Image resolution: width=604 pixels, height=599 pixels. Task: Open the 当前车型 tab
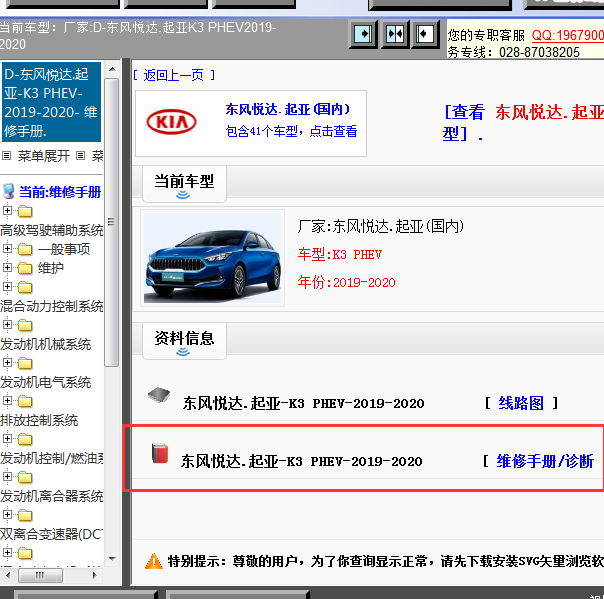tap(184, 184)
